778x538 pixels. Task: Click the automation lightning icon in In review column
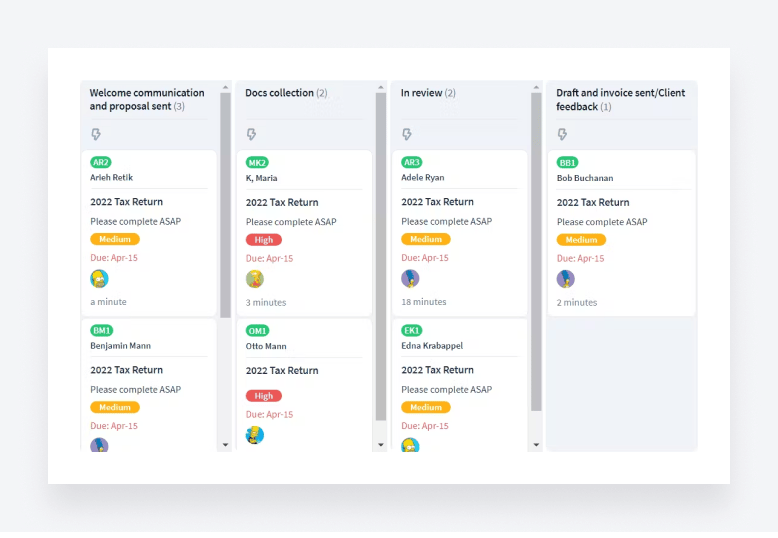tap(407, 134)
